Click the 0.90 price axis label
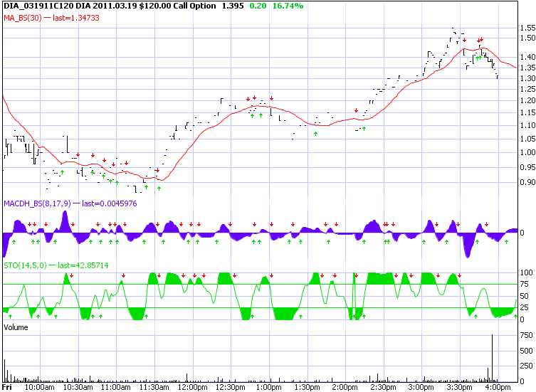This screenshot has width=536, height=392. pyautogui.click(x=527, y=182)
